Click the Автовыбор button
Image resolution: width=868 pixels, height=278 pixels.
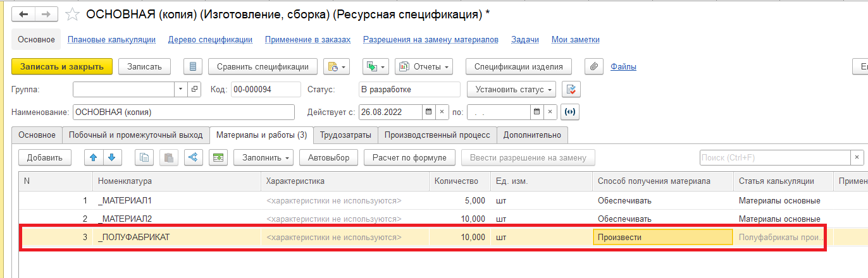coord(328,157)
